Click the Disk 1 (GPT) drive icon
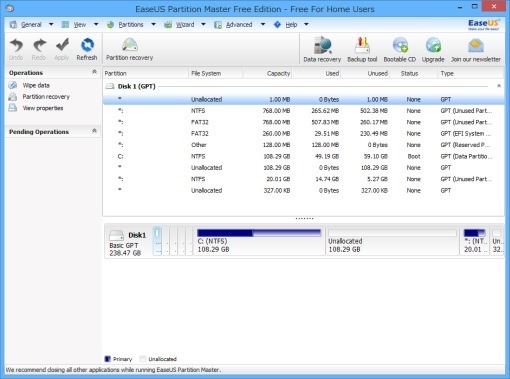 click(x=110, y=86)
